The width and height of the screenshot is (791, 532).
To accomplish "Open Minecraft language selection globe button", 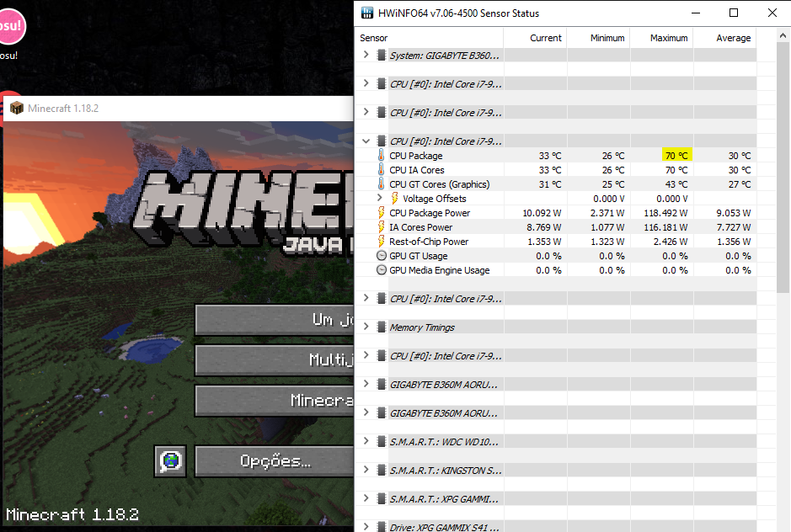I will pos(170,461).
